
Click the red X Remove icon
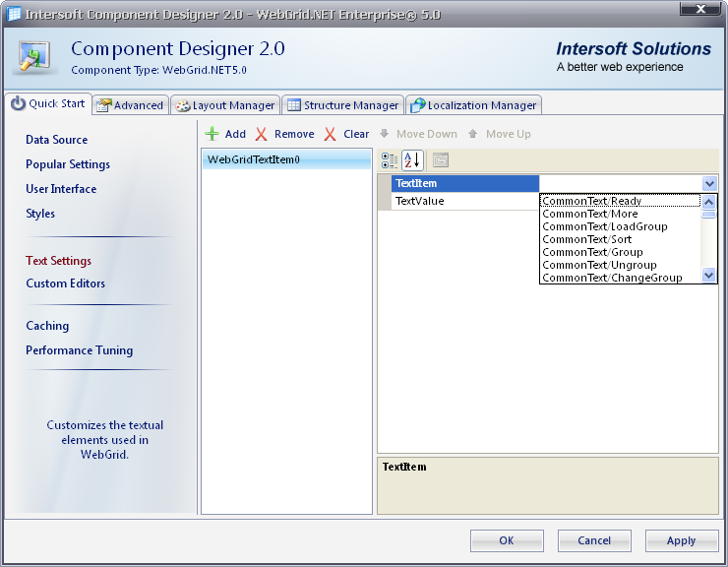[262, 134]
